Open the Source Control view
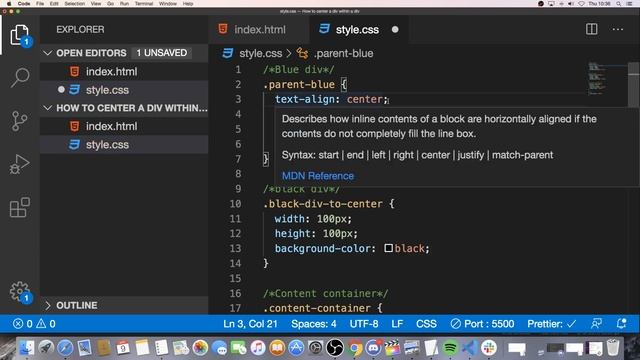Screen dimensions: 640x360 pos(20,121)
